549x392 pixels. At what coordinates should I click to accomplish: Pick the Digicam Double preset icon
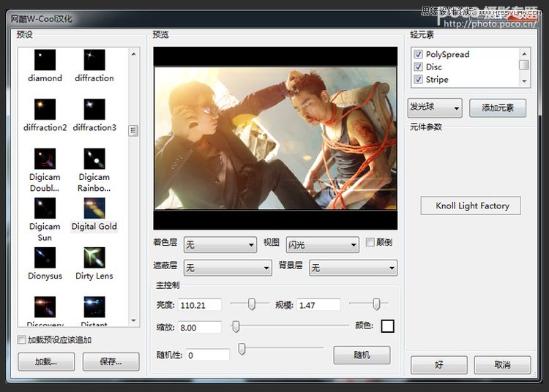(x=45, y=159)
